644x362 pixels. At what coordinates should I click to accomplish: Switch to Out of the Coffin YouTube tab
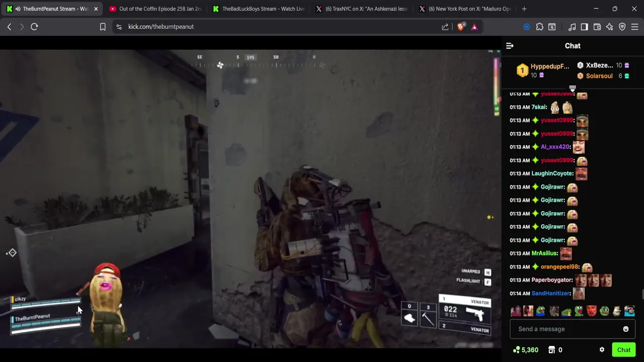tap(155, 9)
